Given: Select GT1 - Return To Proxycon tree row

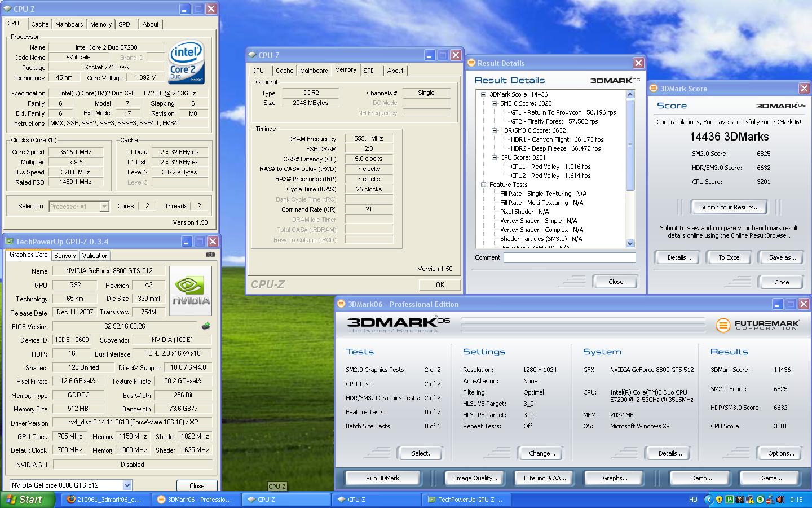Looking at the screenshot, I should [x=563, y=112].
